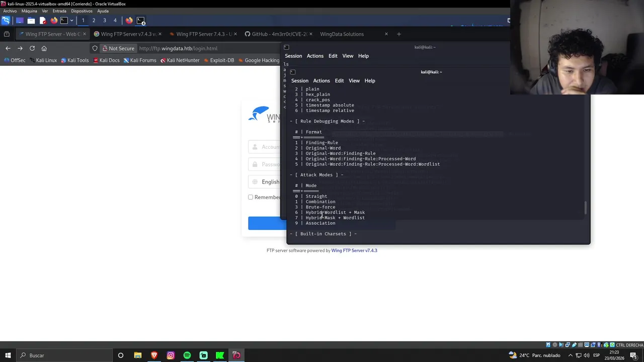Switch to 'Wing FTP Server - Web Client' tab
Image resolution: width=644 pixels, height=362 pixels.
pyautogui.click(x=51, y=34)
